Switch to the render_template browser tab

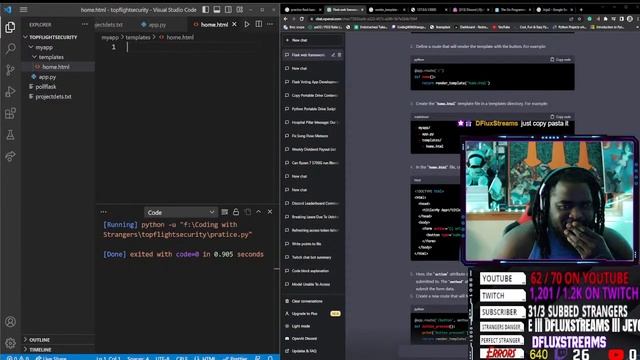point(387,9)
